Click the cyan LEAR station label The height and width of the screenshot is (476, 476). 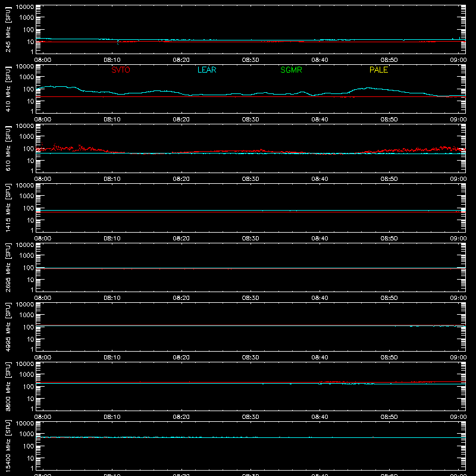[x=206, y=70]
